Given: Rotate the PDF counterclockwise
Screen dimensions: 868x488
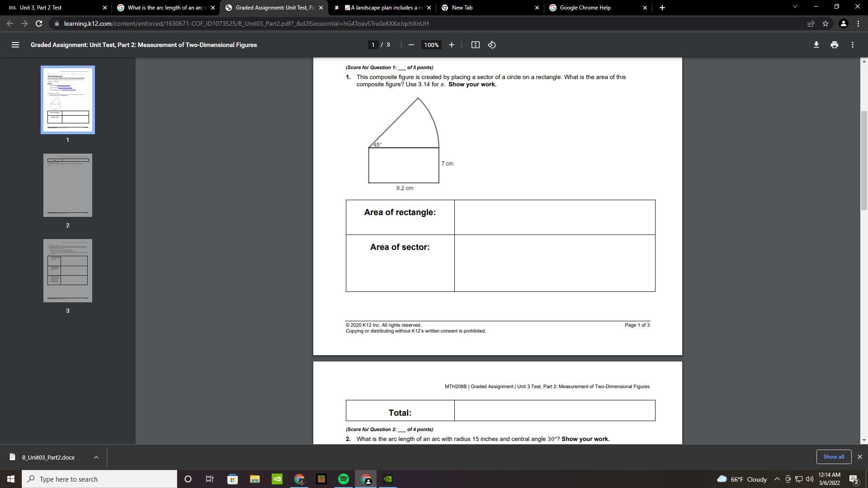Looking at the screenshot, I should tap(492, 45).
